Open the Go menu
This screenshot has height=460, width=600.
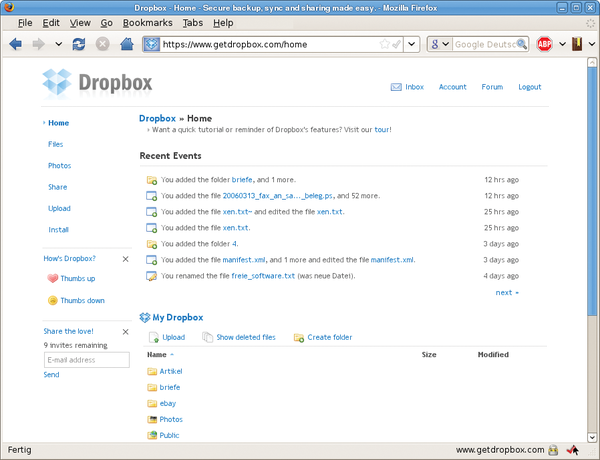coord(106,23)
